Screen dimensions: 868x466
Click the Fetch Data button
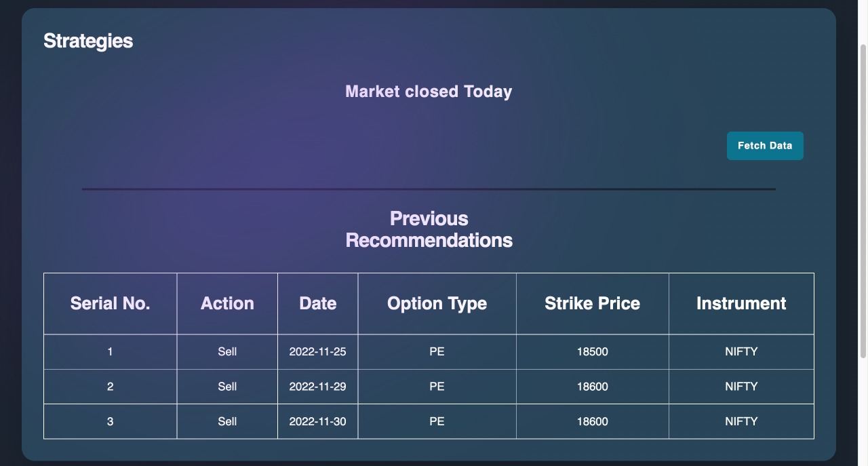tap(764, 146)
